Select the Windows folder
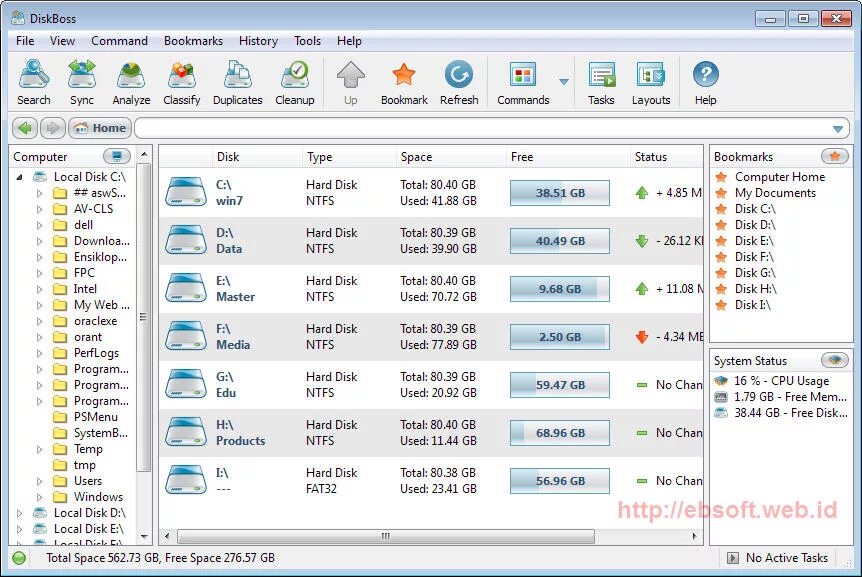This screenshot has width=862, height=577. pos(98,497)
